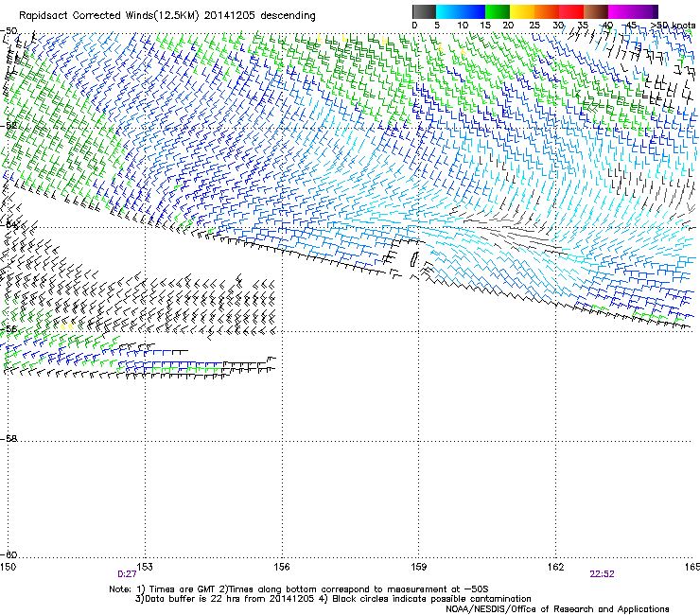Click the purple swath time '0:27'
This screenshot has width=700, height=615.
coord(127,574)
